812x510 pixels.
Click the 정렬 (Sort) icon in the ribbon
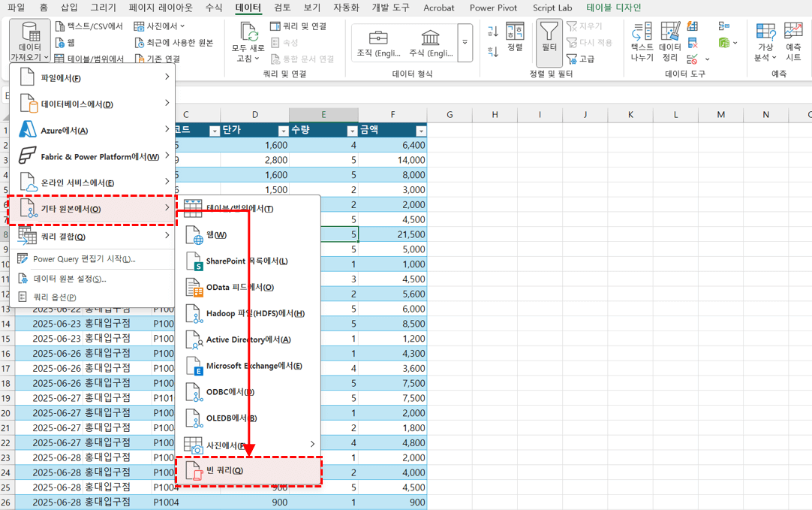(x=515, y=37)
